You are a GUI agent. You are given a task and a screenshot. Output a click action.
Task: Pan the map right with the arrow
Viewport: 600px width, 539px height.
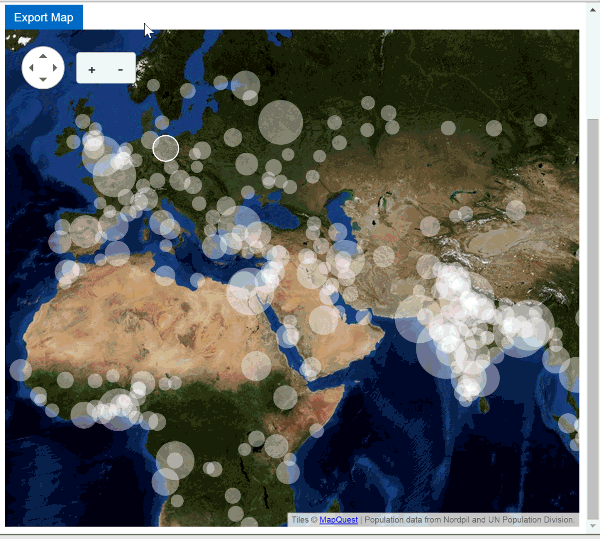tap(55, 68)
